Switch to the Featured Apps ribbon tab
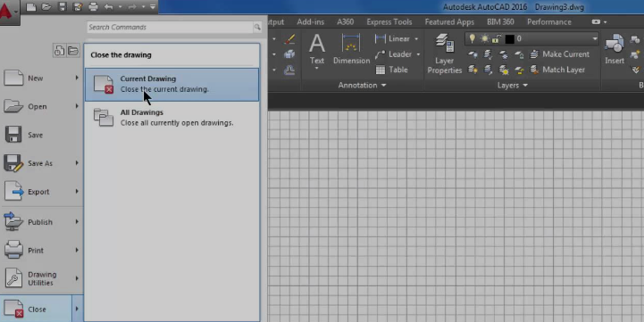Image resolution: width=644 pixels, height=322 pixels. coord(449,22)
